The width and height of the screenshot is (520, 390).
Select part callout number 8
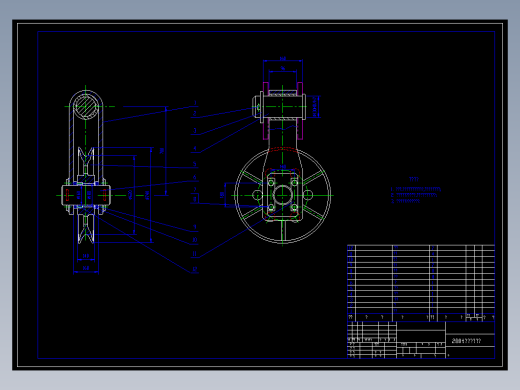pyautogui.click(x=195, y=199)
